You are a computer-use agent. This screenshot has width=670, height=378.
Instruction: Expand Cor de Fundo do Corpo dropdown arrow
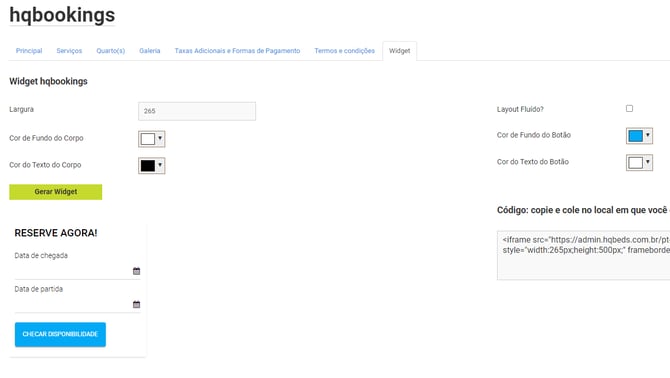click(160, 138)
